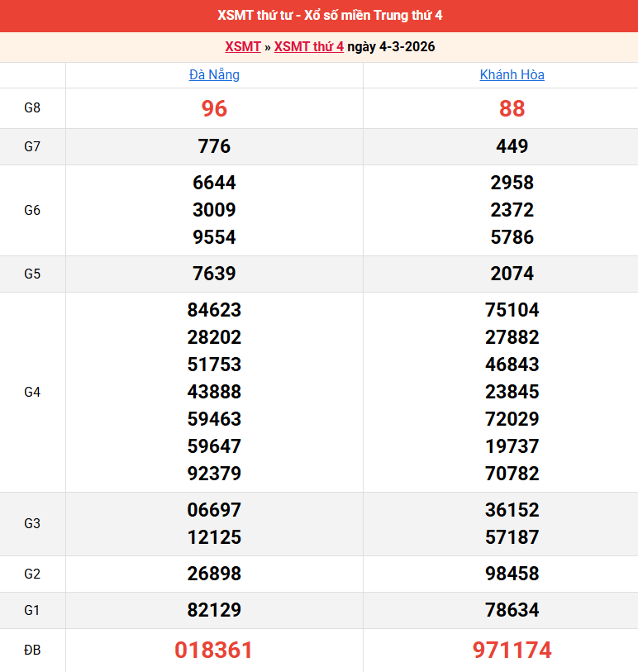638x672 pixels.
Task: Click Đà Nẵng G1 number 82129
Action: click(x=214, y=610)
